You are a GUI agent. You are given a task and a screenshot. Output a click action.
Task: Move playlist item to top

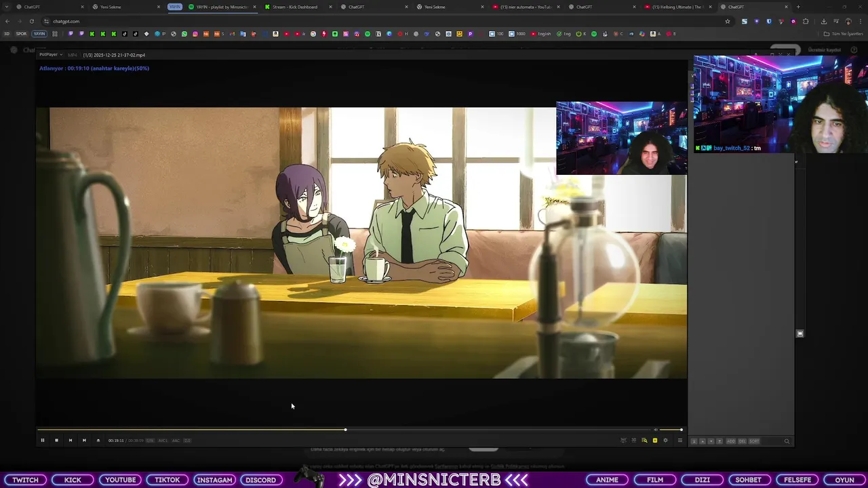(694, 441)
